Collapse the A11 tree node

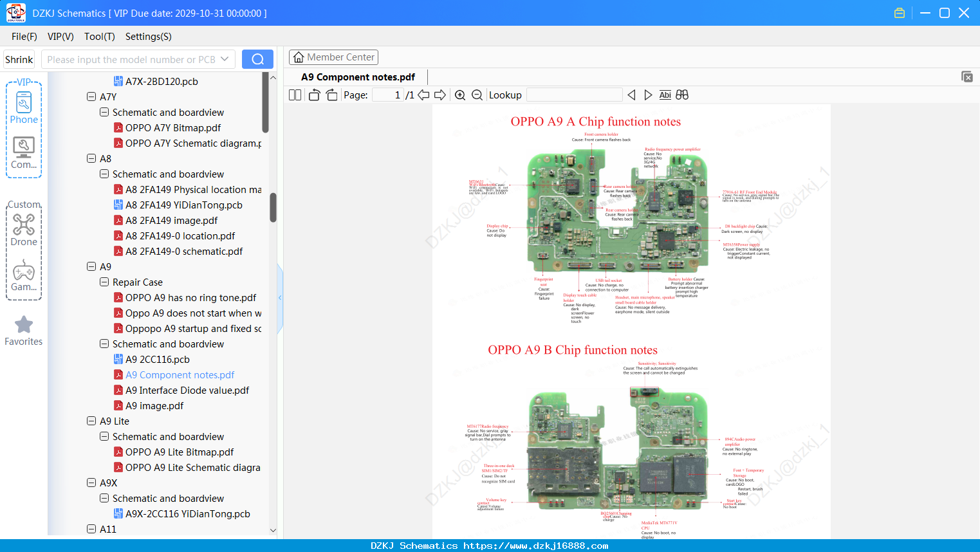[x=91, y=529]
